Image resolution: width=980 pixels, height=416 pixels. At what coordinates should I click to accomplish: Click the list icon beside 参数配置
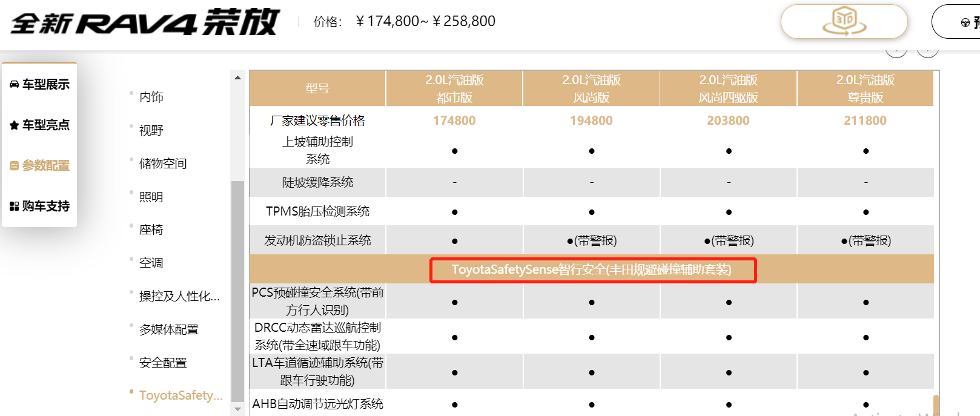tap(14, 165)
